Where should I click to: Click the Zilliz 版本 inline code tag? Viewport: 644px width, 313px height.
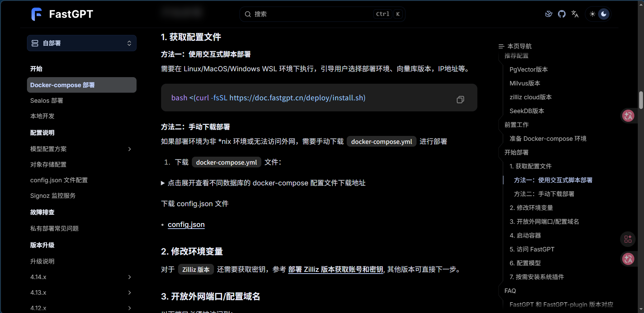(x=196, y=269)
